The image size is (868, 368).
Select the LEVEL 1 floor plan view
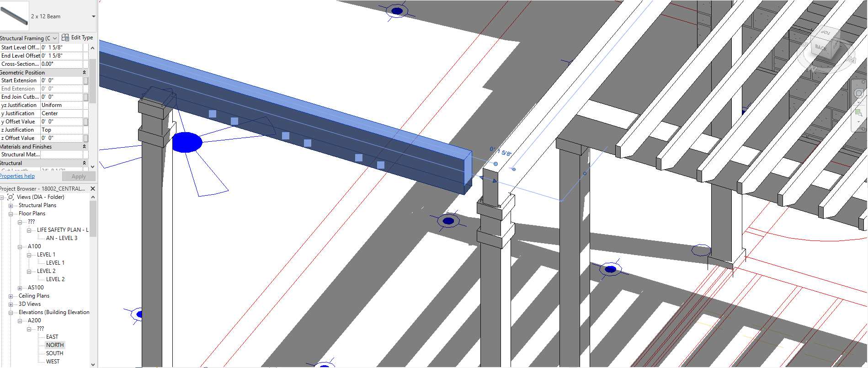coord(55,263)
